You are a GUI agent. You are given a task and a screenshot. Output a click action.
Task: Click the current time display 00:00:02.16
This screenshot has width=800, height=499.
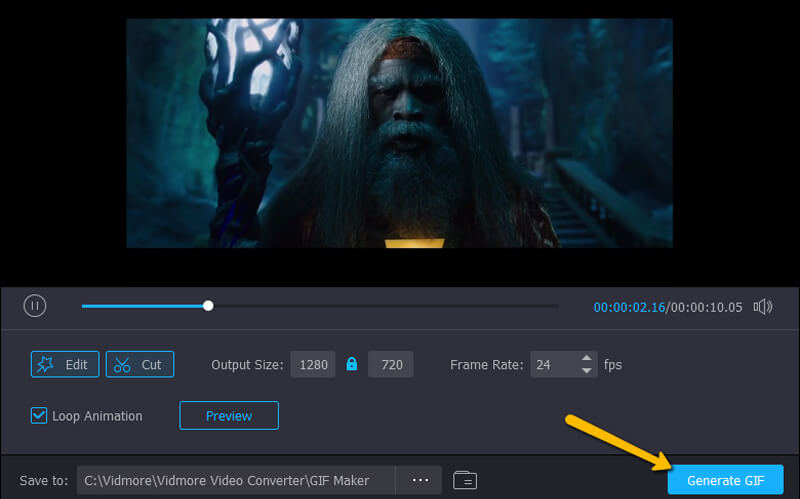pyautogui.click(x=629, y=307)
